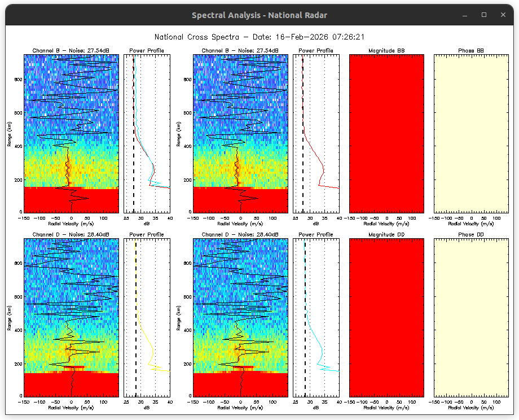
Task: Select the Magnitude DD red panel
Action: [386, 317]
